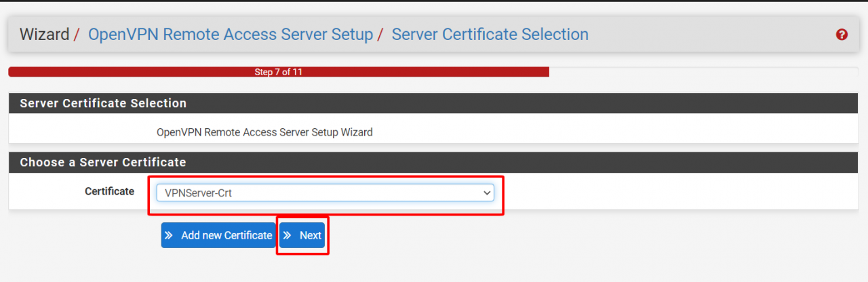Click the red help question mark icon

tap(842, 35)
